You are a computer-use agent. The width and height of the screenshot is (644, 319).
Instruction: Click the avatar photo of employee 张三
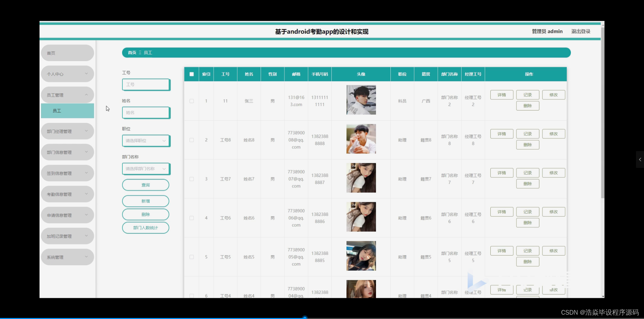click(361, 100)
